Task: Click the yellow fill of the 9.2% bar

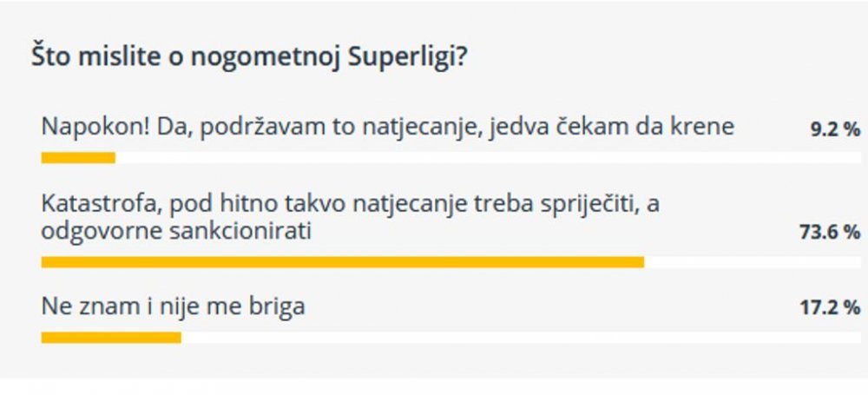Action: (78, 158)
